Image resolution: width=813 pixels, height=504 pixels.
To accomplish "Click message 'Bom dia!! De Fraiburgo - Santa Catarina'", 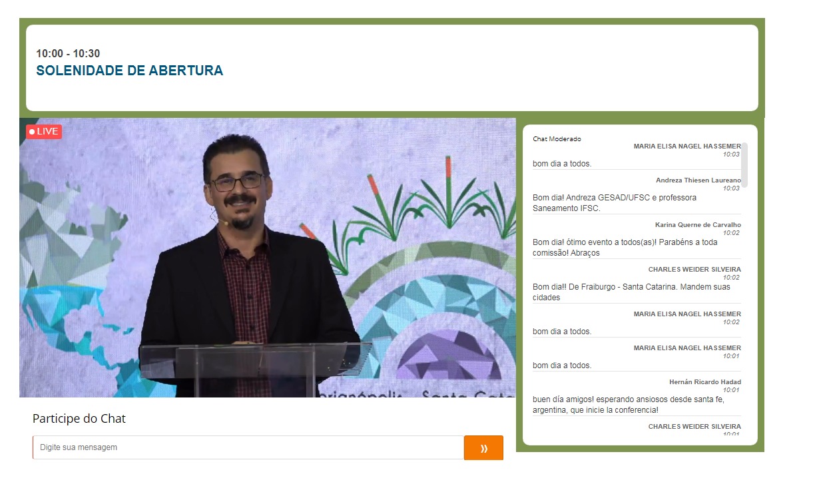I will click(631, 292).
